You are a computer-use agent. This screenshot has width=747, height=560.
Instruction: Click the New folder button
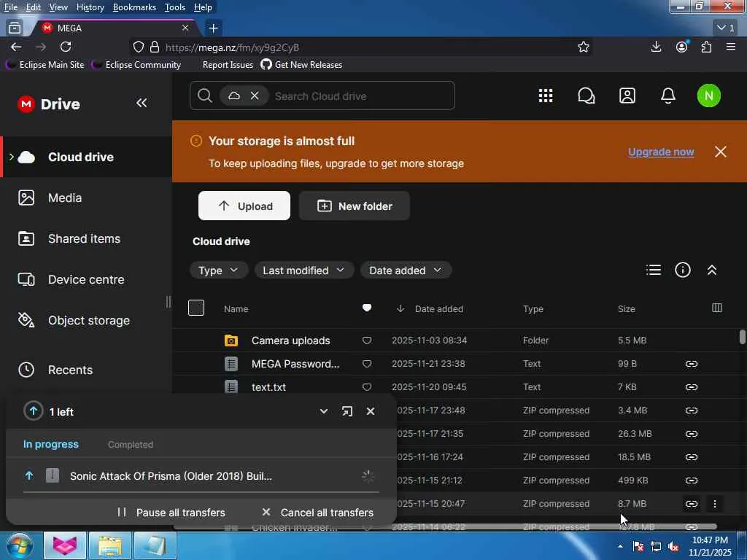click(354, 206)
